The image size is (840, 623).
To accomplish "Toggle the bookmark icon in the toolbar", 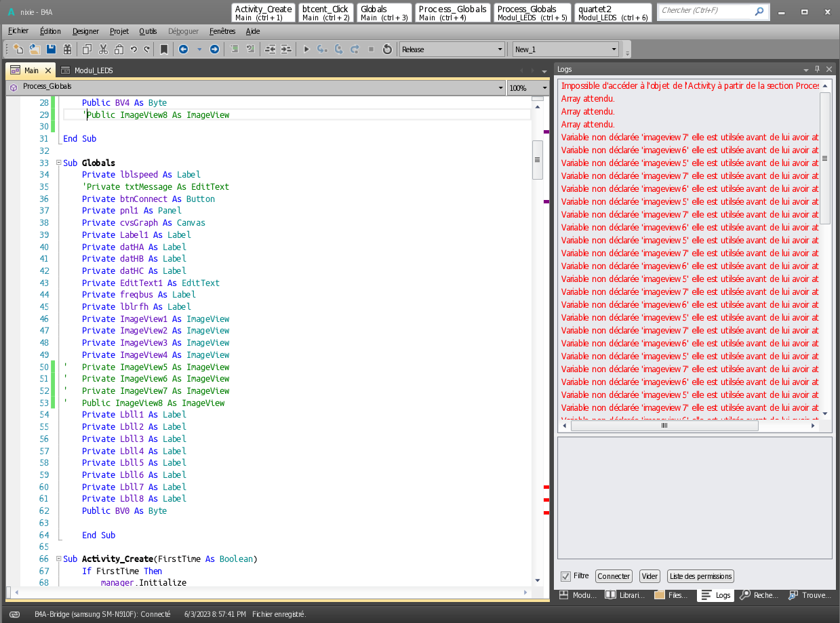I will tap(164, 49).
